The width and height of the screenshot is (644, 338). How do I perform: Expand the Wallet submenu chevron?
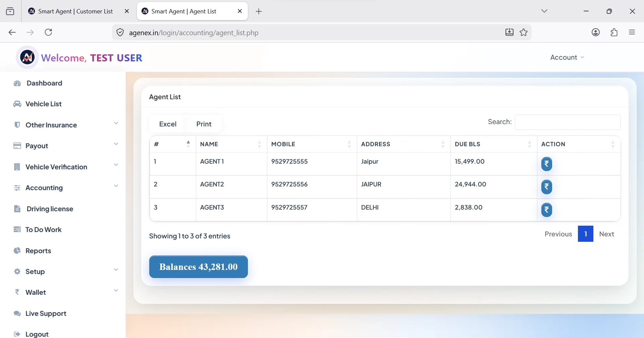tap(116, 290)
